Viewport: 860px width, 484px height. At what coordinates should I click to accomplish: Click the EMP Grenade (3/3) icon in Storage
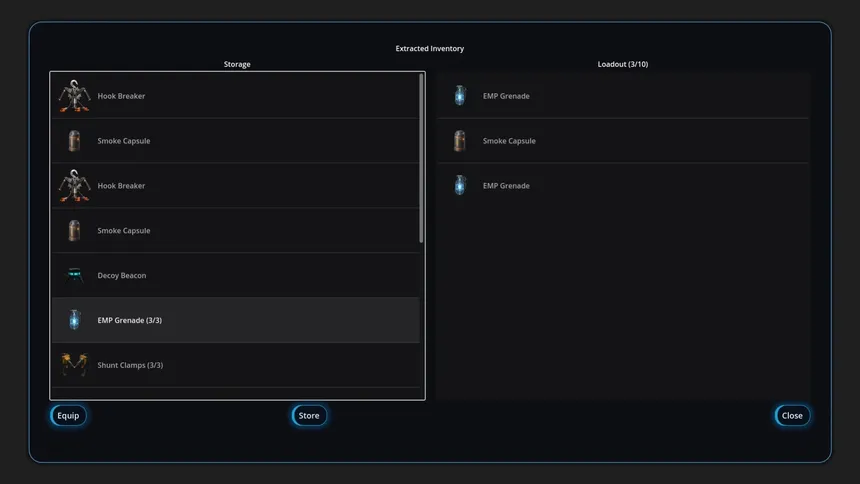click(x=74, y=320)
